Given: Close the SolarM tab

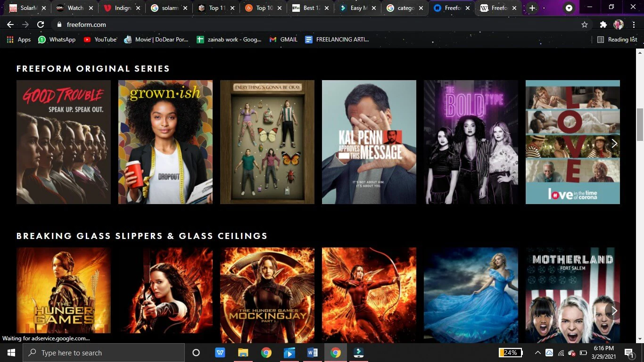Looking at the screenshot, I should click(x=44, y=8).
